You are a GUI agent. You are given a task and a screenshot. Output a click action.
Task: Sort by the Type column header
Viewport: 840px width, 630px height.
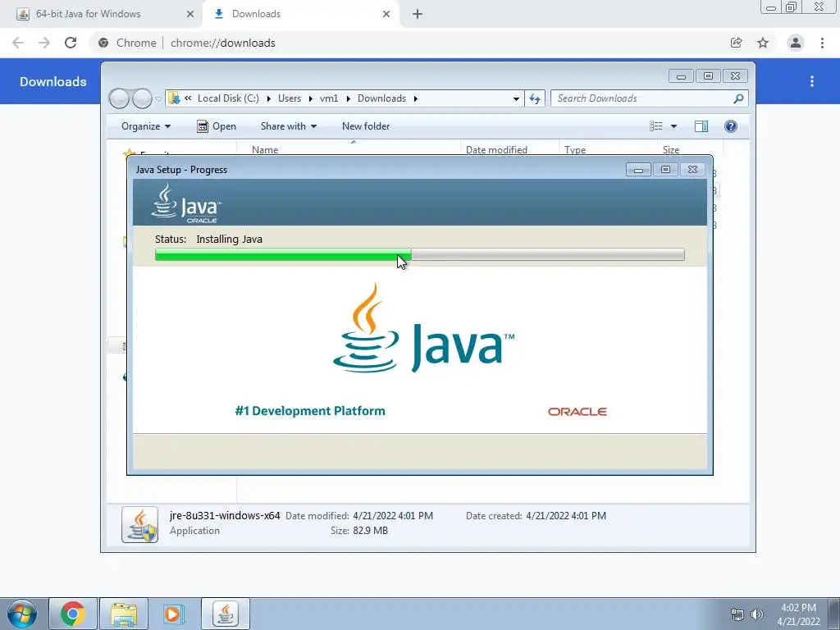click(608, 149)
